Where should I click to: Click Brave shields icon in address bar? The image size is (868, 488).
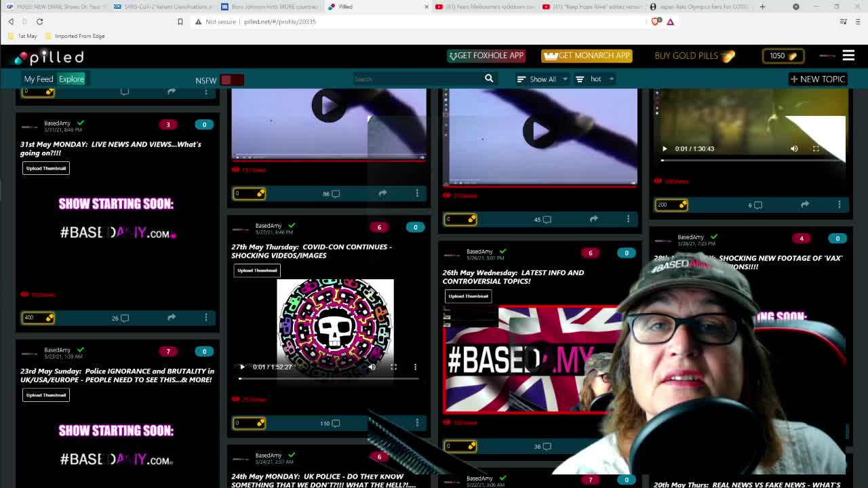coord(655,22)
